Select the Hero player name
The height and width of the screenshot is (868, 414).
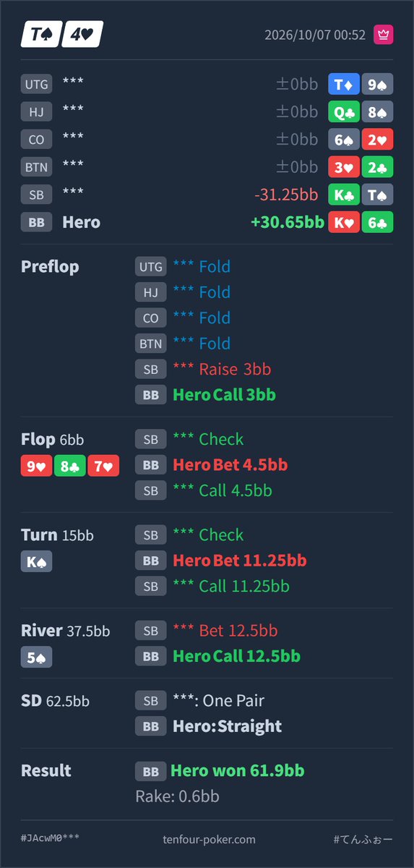coord(82,222)
